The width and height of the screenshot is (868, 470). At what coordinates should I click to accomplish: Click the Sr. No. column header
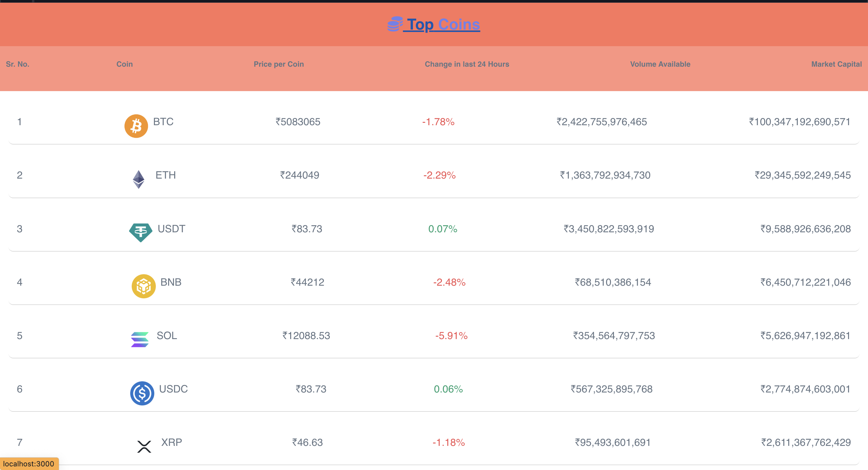17,64
